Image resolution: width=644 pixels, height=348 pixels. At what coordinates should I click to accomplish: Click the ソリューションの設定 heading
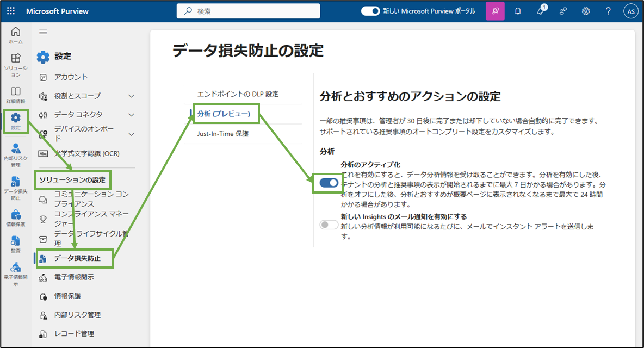pyautogui.click(x=72, y=180)
